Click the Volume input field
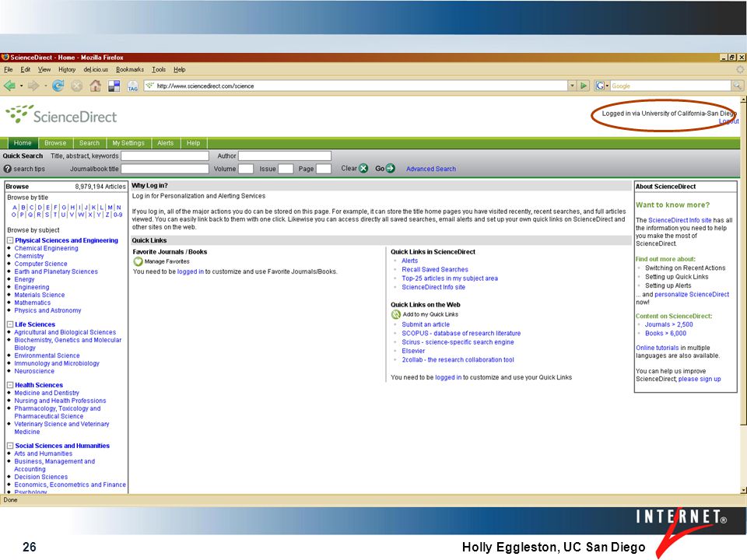The image size is (747, 560). point(246,169)
